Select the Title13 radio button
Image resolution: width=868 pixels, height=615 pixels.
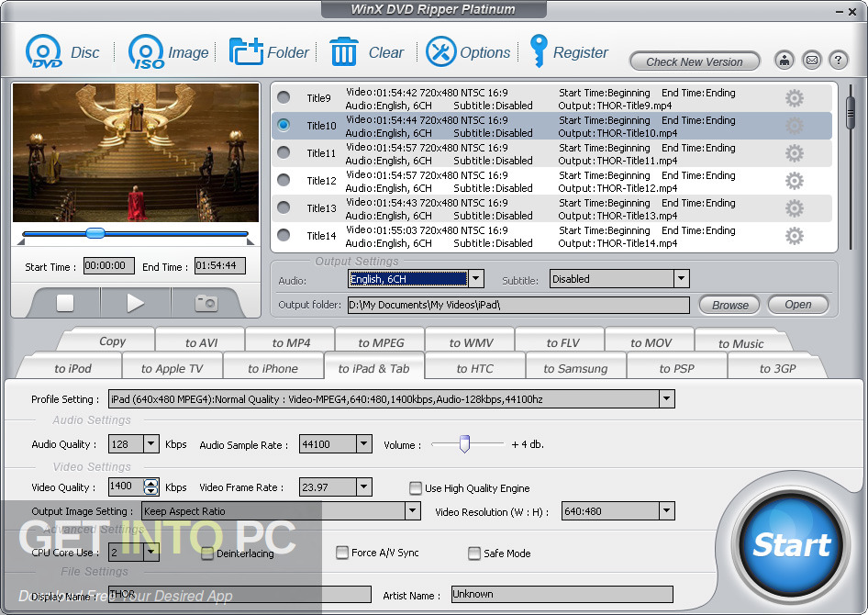click(x=284, y=207)
